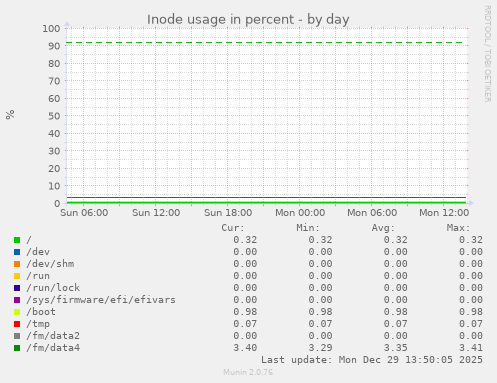497x383 pixels.
Task: Click the dark blue swatch for /run/lock
Action: 17,288
